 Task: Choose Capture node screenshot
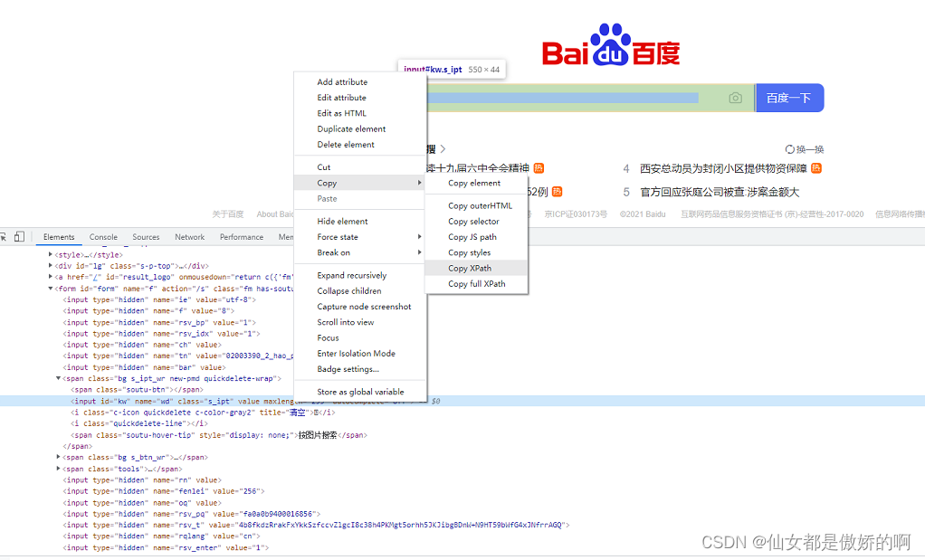pyautogui.click(x=360, y=307)
